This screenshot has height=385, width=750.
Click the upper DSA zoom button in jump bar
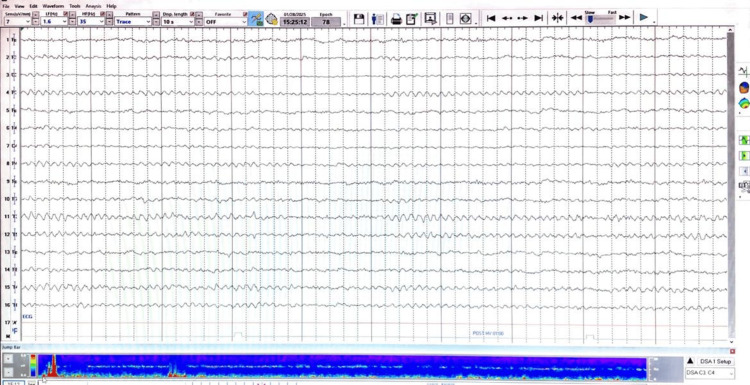[x=9, y=359]
